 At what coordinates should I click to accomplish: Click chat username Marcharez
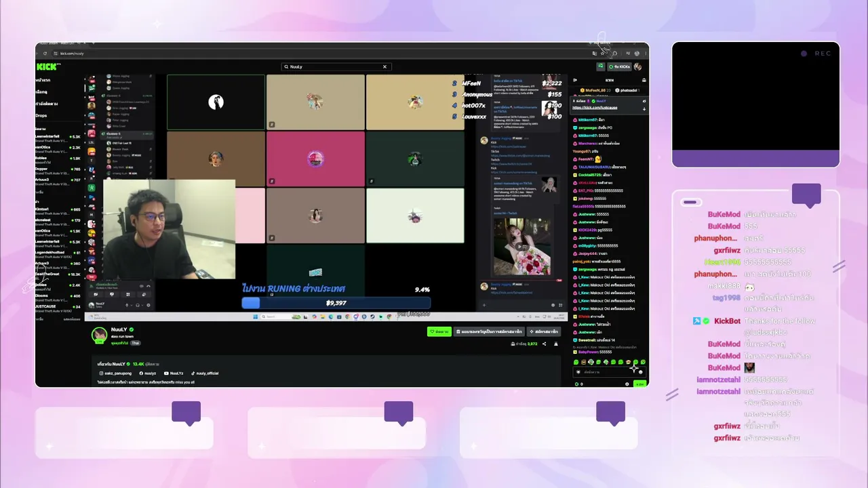[x=587, y=143]
